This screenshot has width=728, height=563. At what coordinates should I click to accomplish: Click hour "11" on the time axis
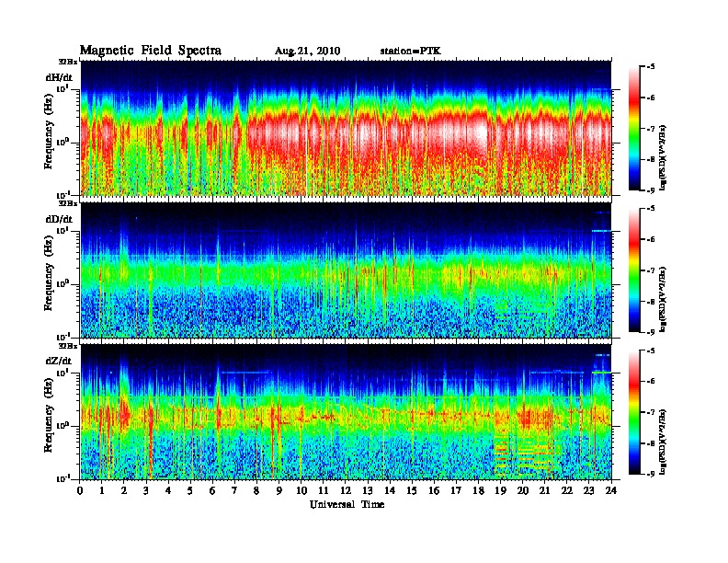pyautogui.click(x=324, y=490)
